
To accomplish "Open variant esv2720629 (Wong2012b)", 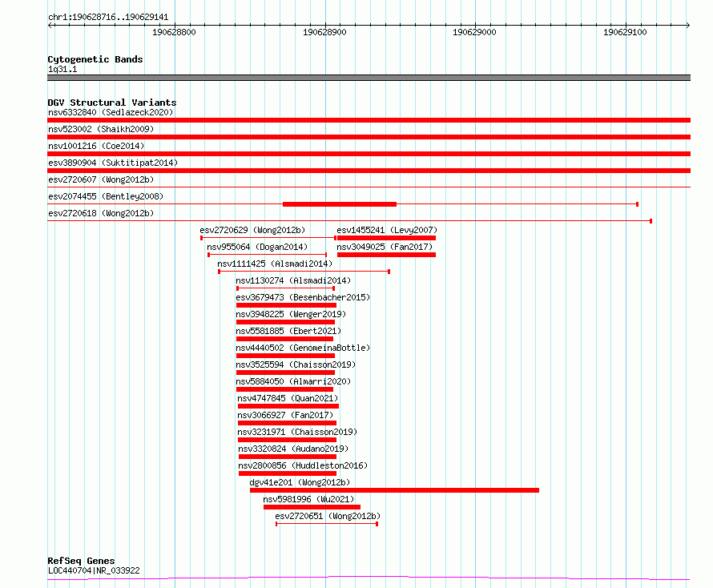I will pyautogui.click(x=252, y=230).
